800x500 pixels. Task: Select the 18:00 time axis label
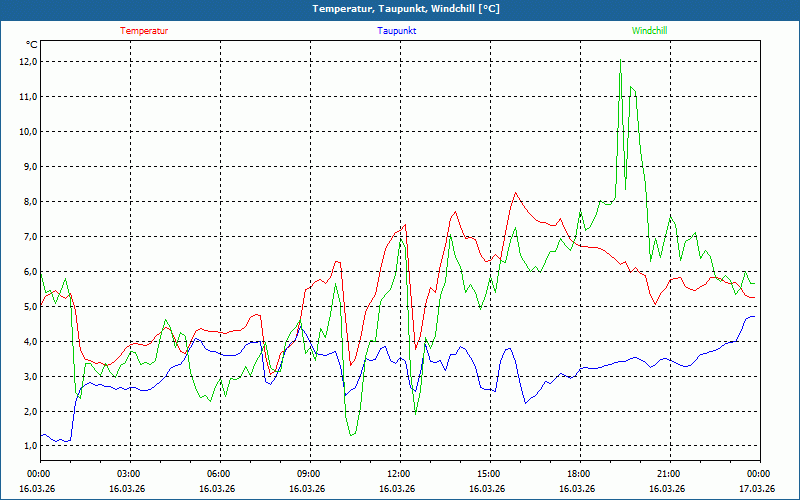pos(579,474)
